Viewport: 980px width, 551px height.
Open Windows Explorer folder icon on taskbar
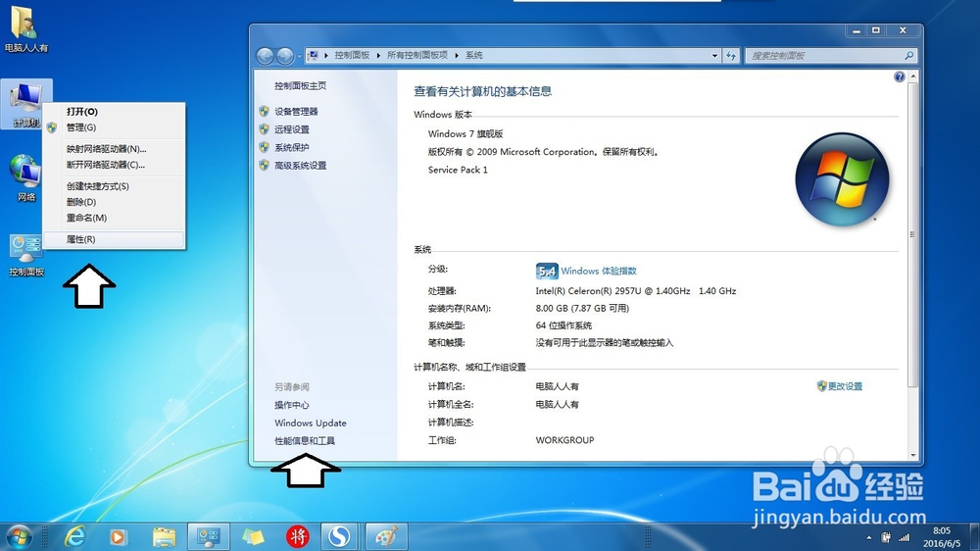coord(164,536)
